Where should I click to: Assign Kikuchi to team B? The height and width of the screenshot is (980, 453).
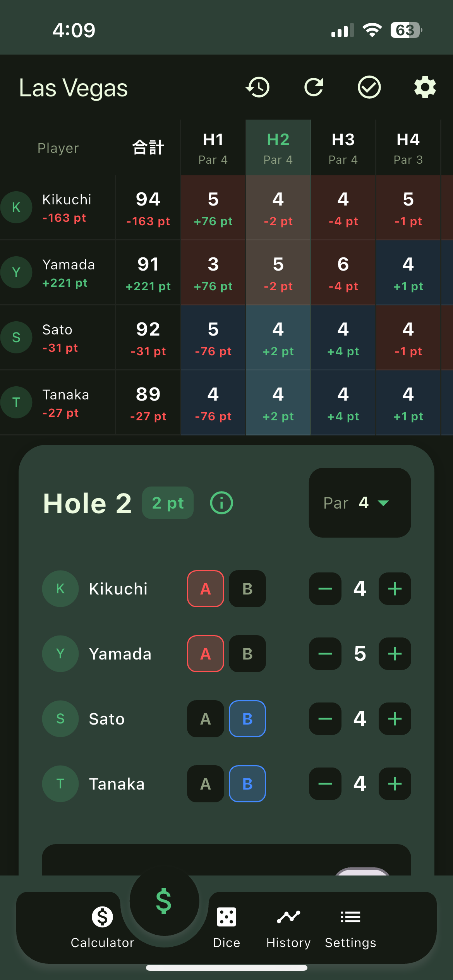click(247, 589)
